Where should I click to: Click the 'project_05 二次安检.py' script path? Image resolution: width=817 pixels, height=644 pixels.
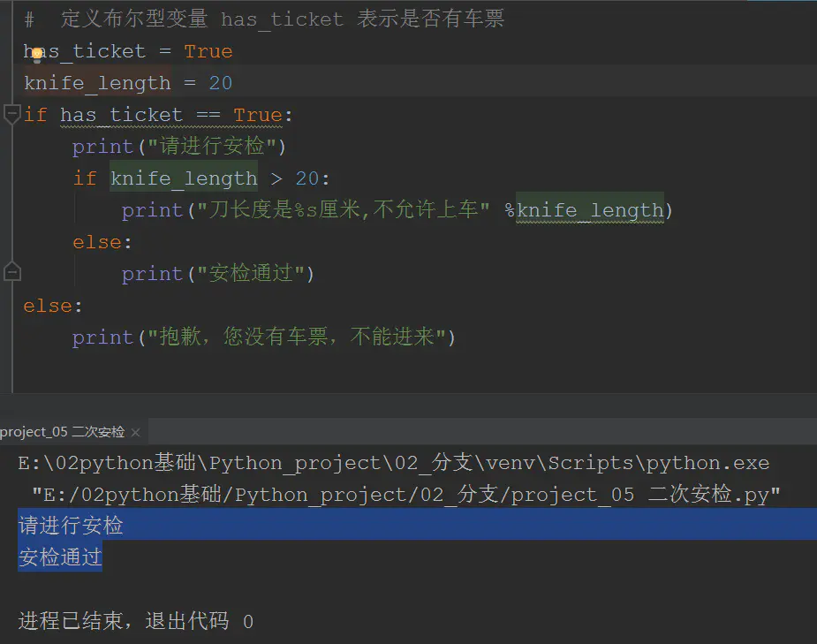pos(406,495)
